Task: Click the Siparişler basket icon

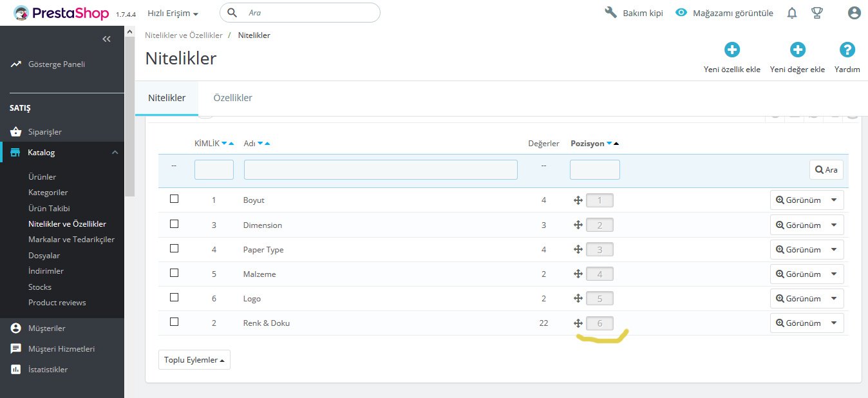Action: pyautogui.click(x=16, y=131)
